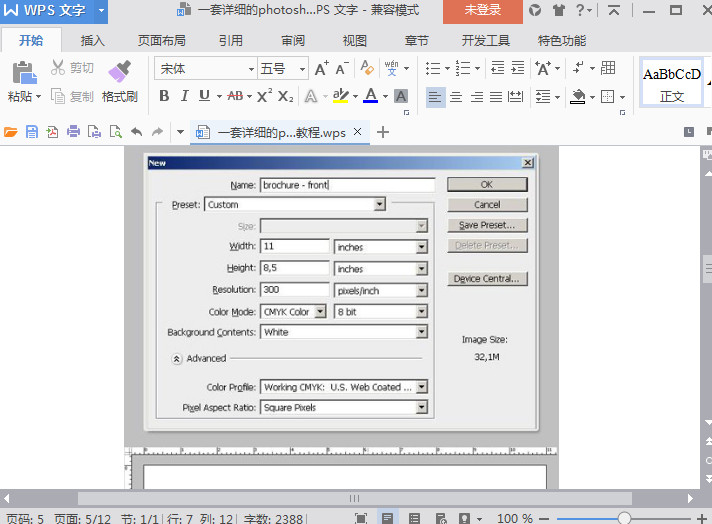Screen dimensions: 712x524
Task: Open the font name dropdown showing 宋体
Action: pos(251,69)
